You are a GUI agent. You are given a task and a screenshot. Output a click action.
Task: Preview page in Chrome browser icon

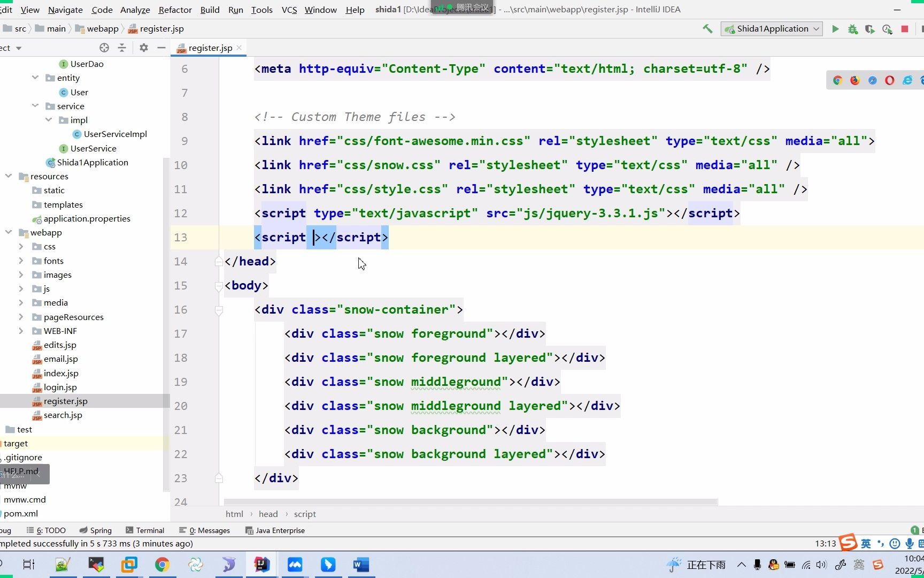[838, 80]
